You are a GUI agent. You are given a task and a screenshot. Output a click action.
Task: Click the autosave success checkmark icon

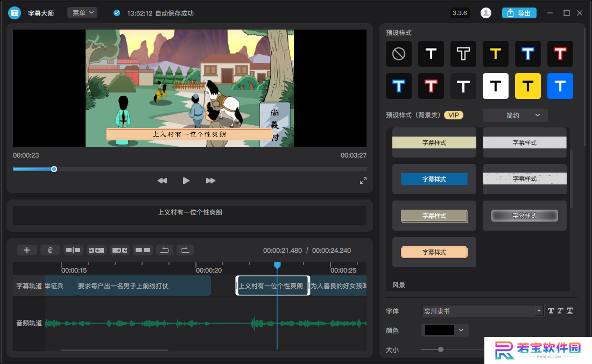click(117, 13)
